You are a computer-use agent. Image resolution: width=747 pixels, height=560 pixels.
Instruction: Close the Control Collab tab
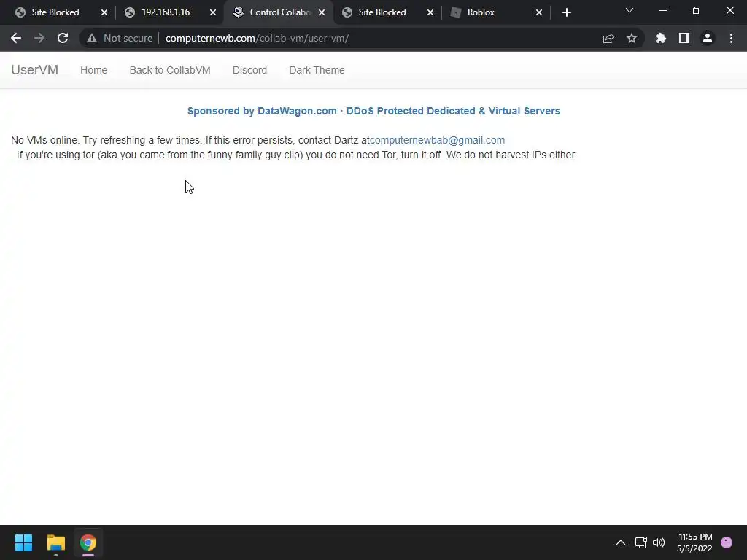tap(322, 12)
